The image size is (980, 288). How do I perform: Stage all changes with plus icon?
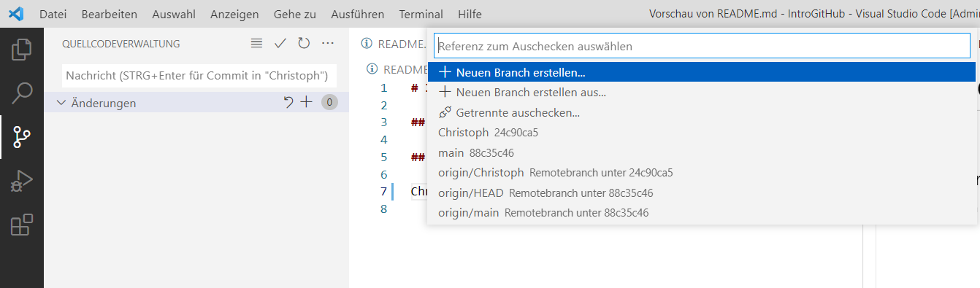(x=307, y=103)
